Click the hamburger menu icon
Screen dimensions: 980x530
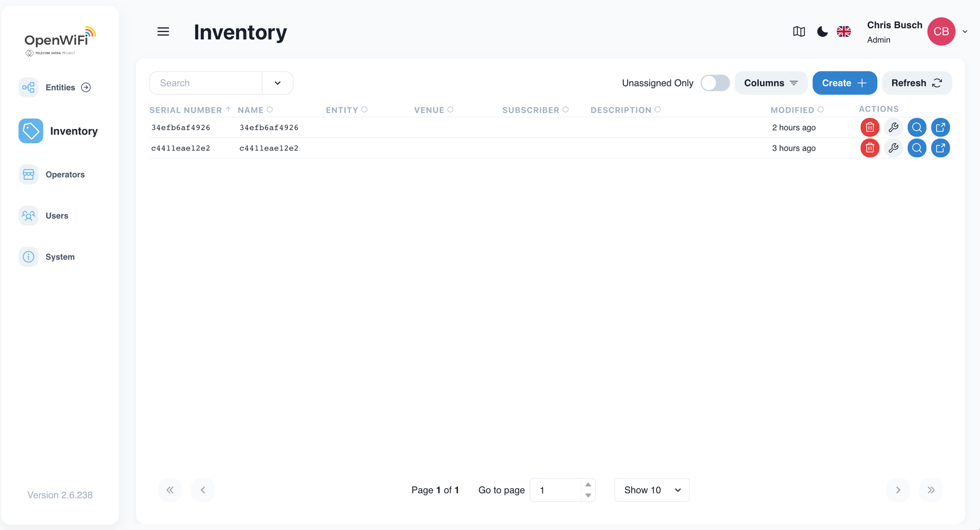pyautogui.click(x=163, y=31)
